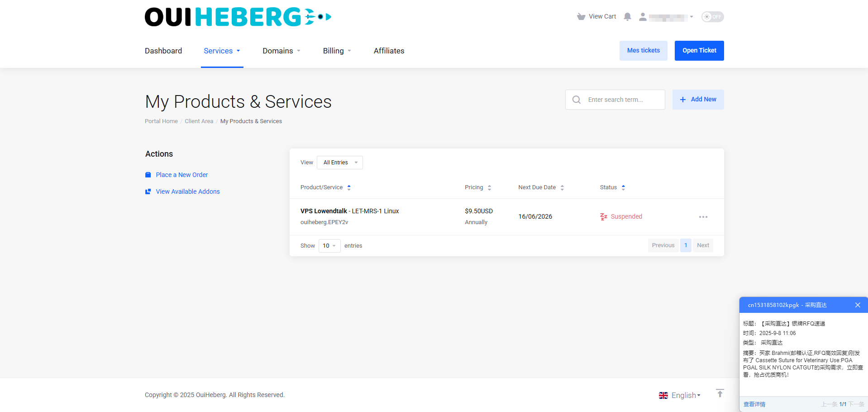Click the Suspended status label
This screenshot has height=412, width=868.
click(626, 217)
